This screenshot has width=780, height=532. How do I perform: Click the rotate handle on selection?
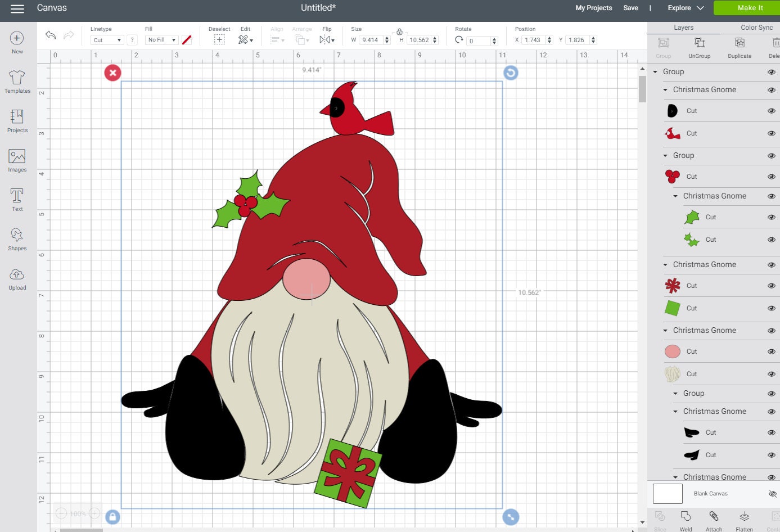pos(511,73)
